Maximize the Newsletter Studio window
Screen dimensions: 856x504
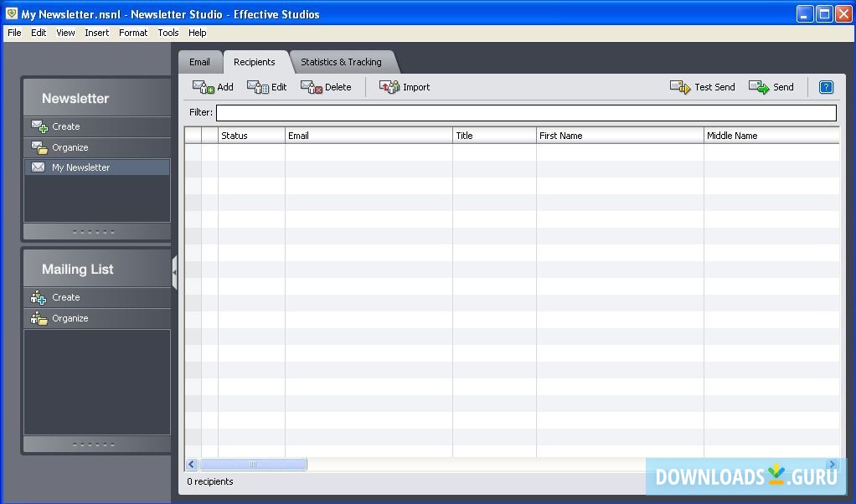[824, 14]
